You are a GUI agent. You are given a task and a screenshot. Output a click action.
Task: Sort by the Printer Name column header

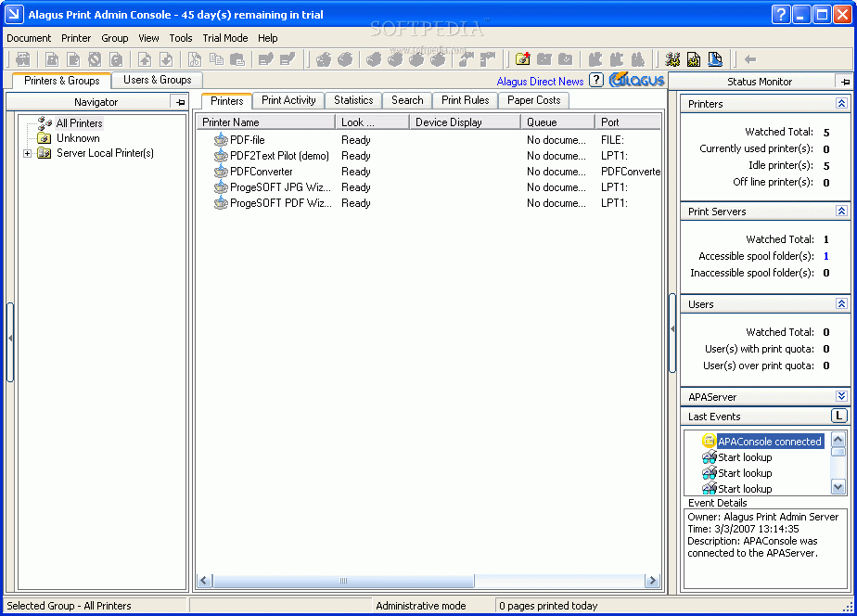(266, 122)
